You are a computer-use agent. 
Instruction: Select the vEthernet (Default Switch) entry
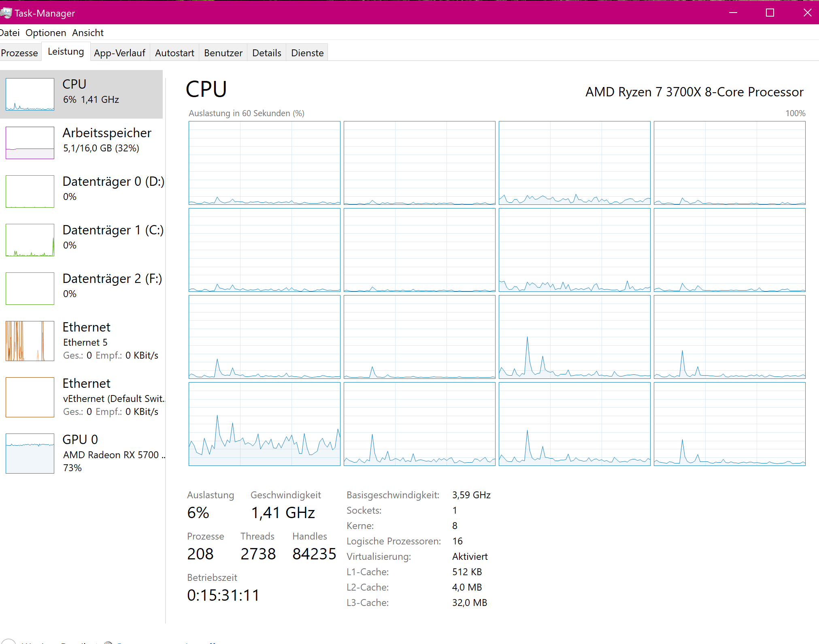pyautogui.click(x=81, y=397)
